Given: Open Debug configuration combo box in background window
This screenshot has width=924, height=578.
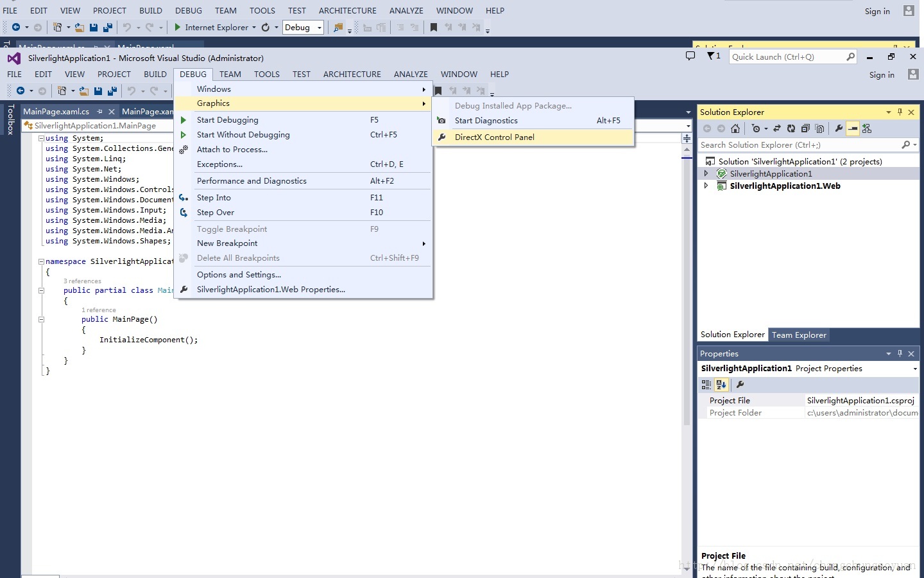Looking at the screenshot, I should pyautogui.click(x=303, y=27).
